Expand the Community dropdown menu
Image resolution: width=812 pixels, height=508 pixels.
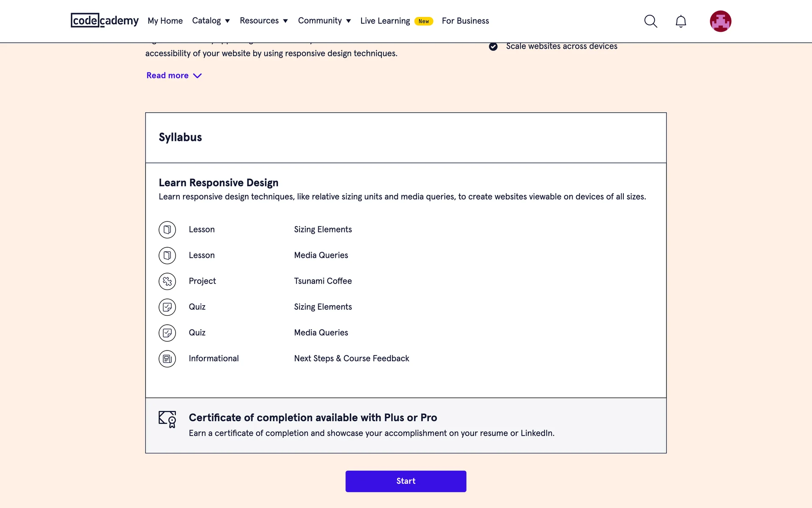(324, 21)
